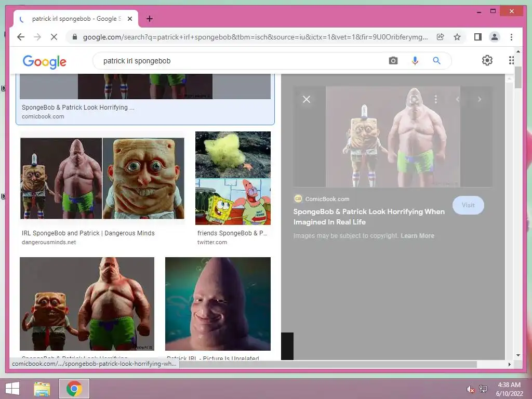View site security lock info
532x399 pixels.
click(x=75, y=37)
